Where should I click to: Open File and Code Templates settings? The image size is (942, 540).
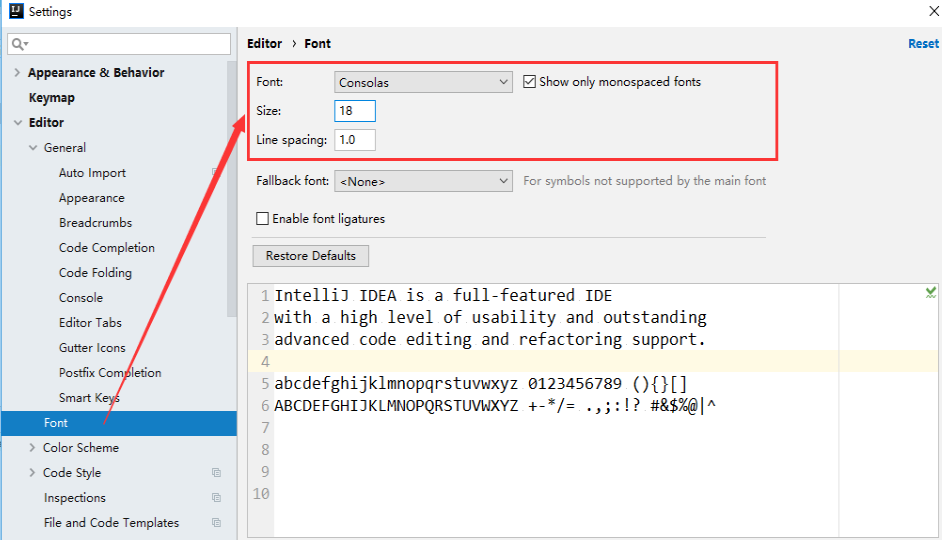(111, 523)
